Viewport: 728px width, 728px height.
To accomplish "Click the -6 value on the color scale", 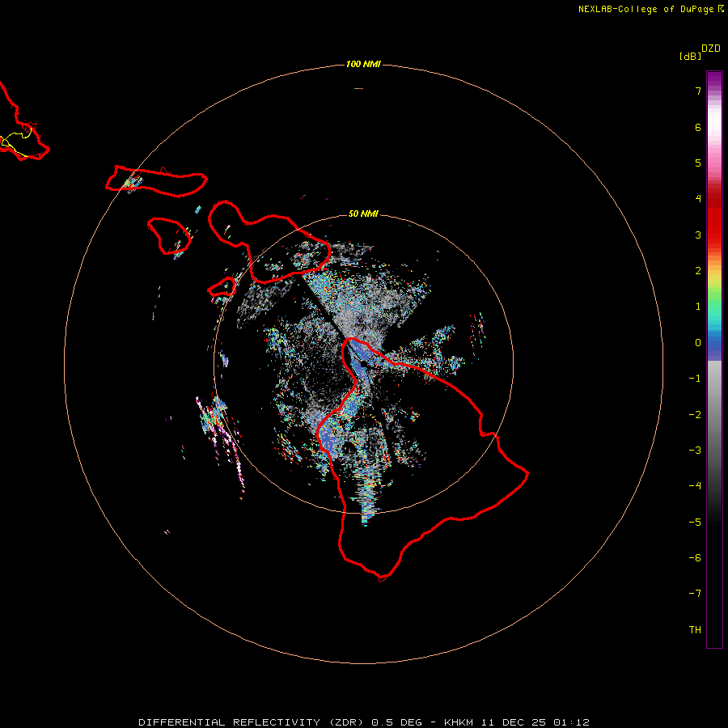I will [x=695, y=558].
